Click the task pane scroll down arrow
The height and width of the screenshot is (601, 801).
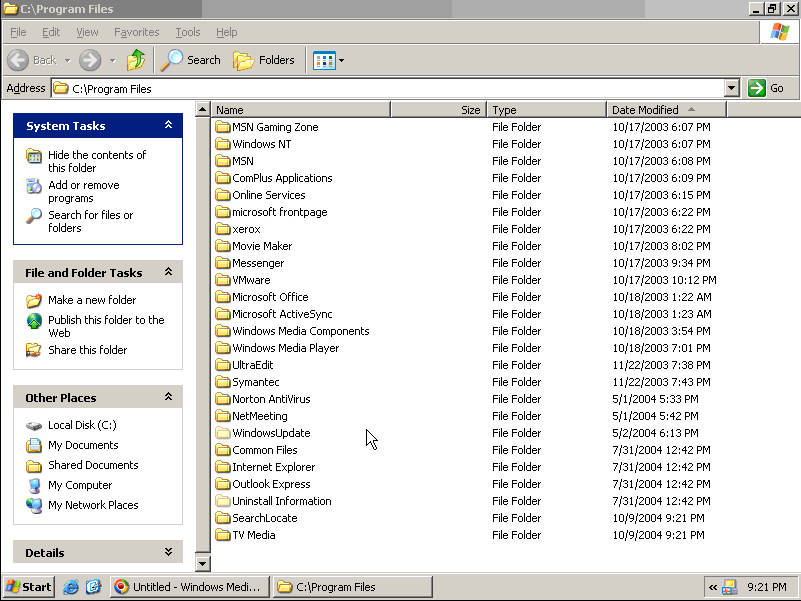[203, 564]
